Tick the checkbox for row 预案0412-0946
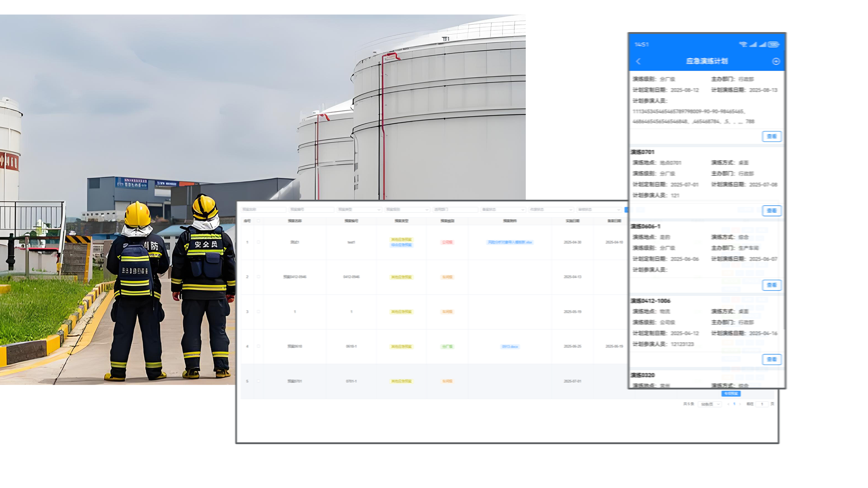Viewport: 868px width, 488px height. click(x=259, y=277)
